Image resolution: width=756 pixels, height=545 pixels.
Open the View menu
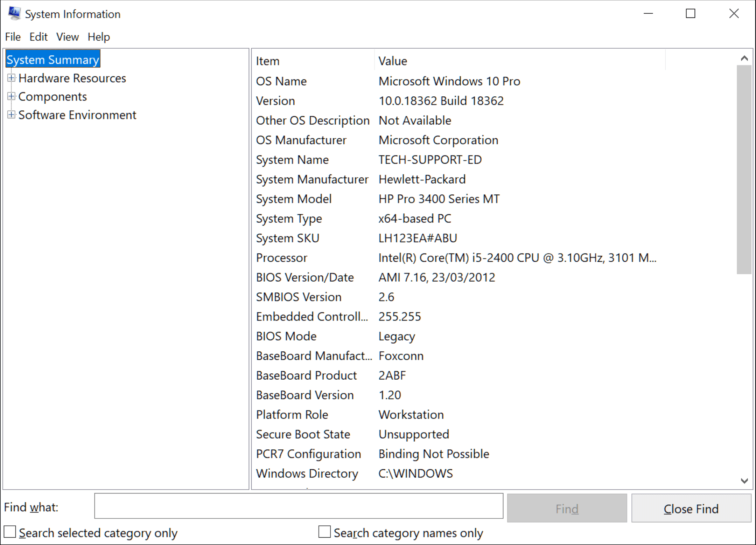coord(68,37)
